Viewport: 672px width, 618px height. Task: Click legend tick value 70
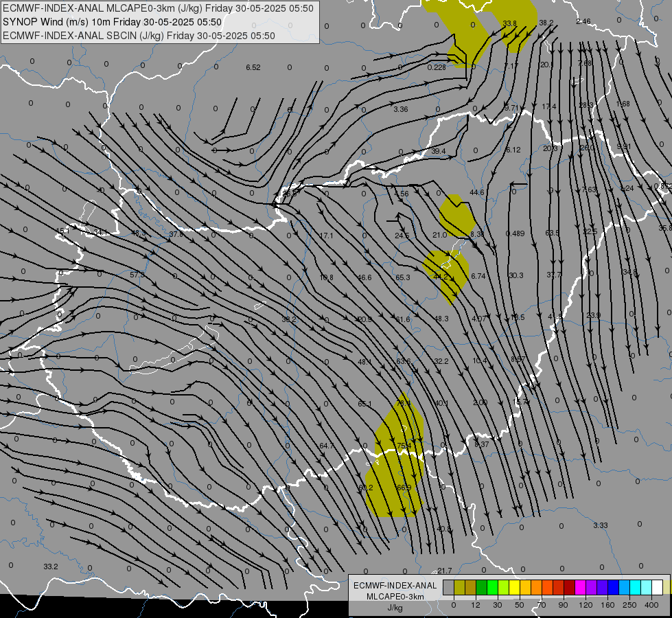(542, 605)
